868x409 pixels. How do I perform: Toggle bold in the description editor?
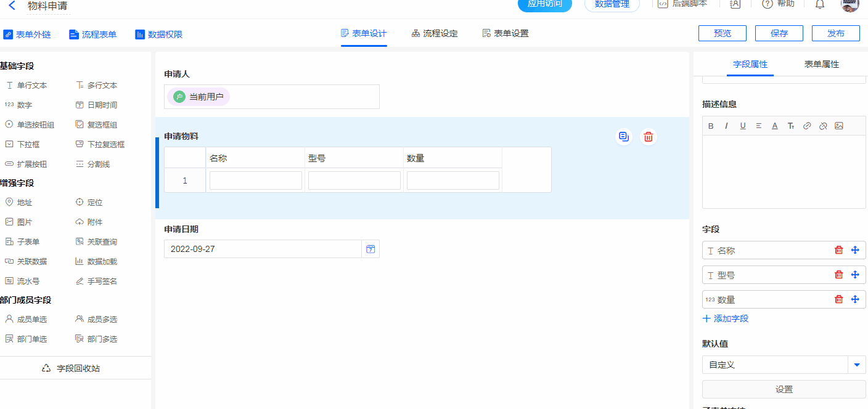click(711, 126)
